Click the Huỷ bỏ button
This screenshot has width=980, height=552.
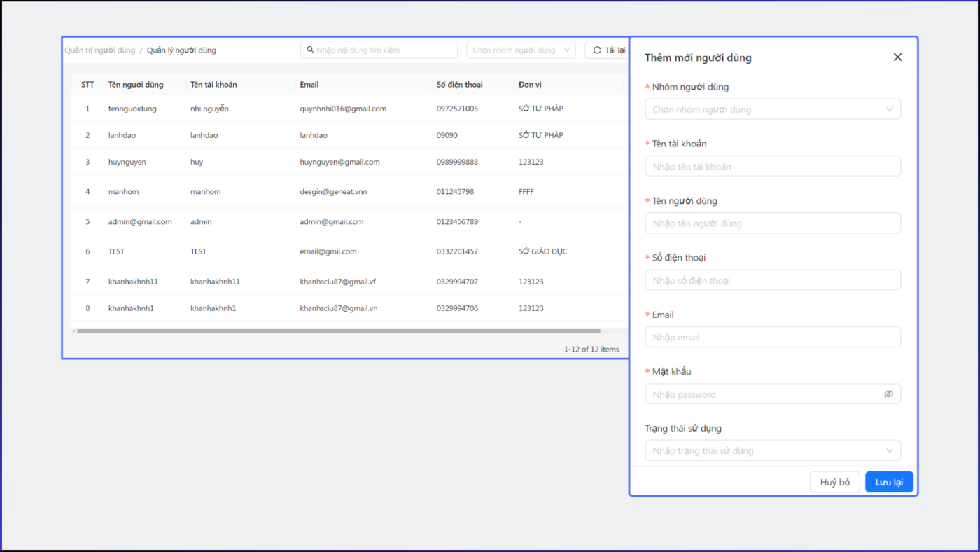coord(834,482)
